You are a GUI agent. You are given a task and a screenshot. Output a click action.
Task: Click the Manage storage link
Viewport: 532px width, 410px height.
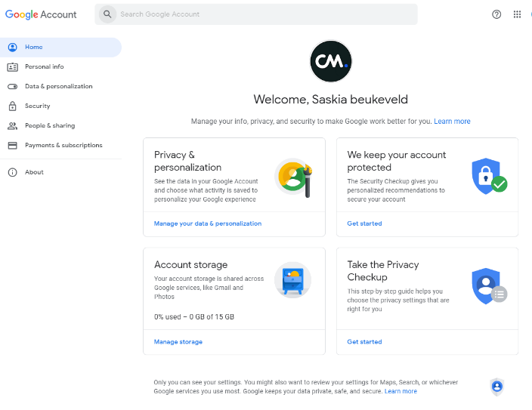click(x=178, y=342)
